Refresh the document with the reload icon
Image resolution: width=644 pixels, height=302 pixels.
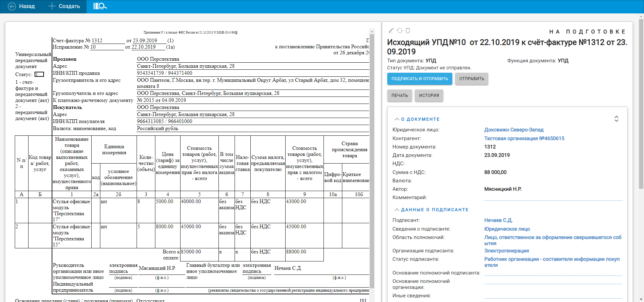(399, 31)
